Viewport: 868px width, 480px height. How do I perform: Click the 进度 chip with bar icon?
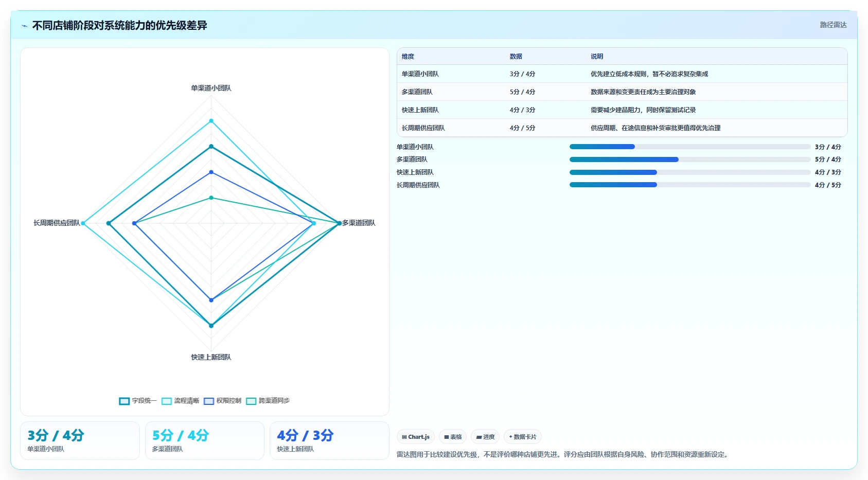click(485, 437)
